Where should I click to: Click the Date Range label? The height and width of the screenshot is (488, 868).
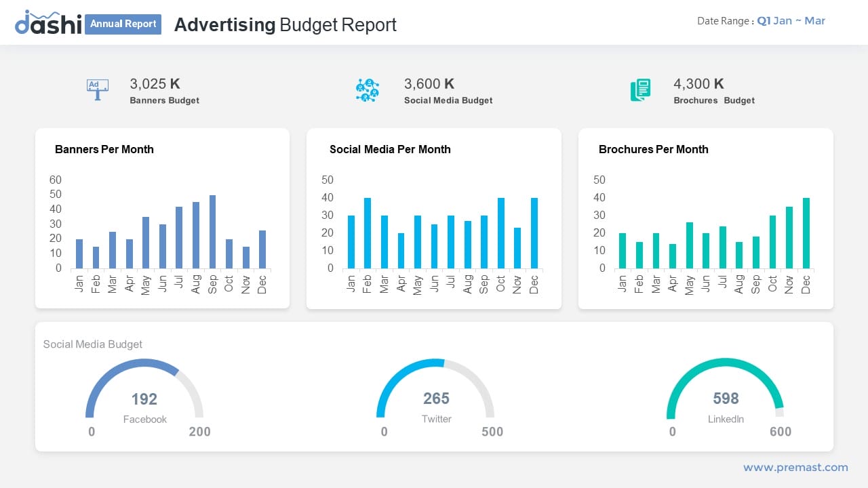(x=725, y=21)
